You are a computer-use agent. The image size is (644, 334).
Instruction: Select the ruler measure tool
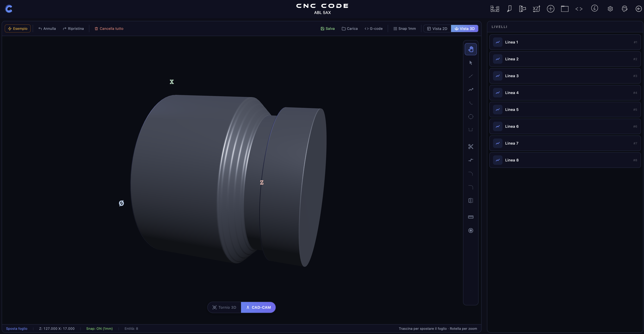(x=470, y=217)
